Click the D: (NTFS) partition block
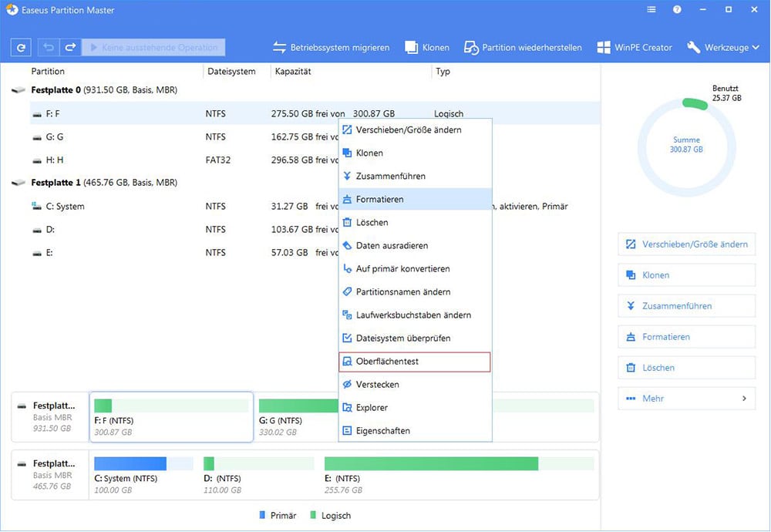 click(258, 476)
